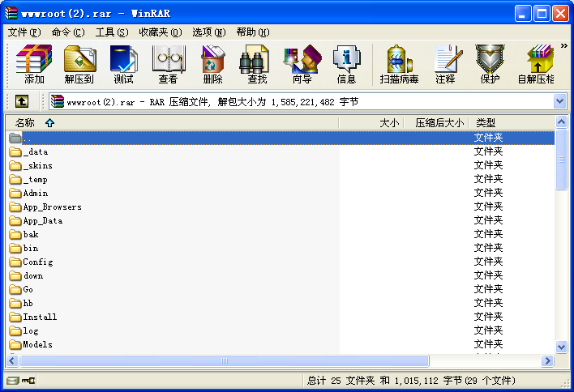The height and width of the screenshot is (392, 574).
Task: Select the parent folder ".." row
Action: 281,138
